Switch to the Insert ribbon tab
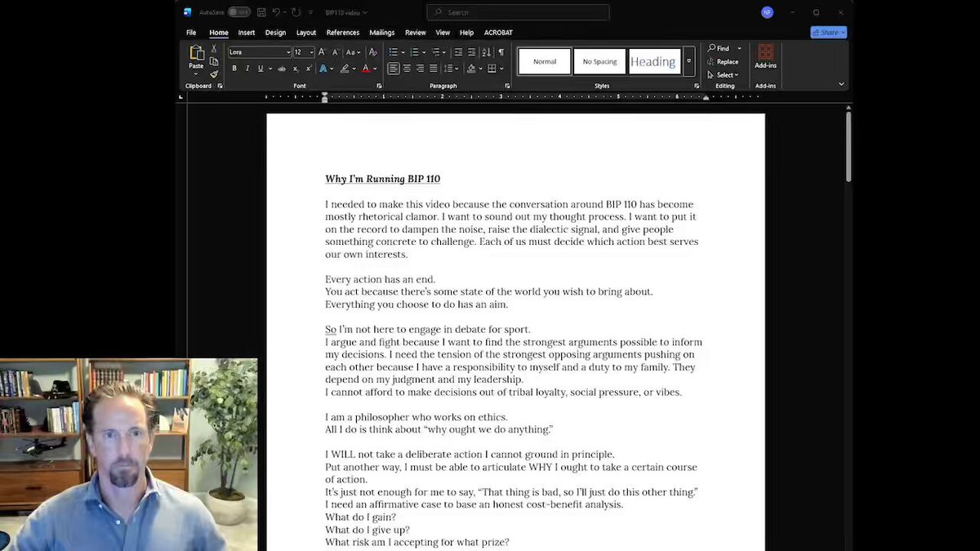This screenshot has height=551, width=980. click(x=247, y=33)
